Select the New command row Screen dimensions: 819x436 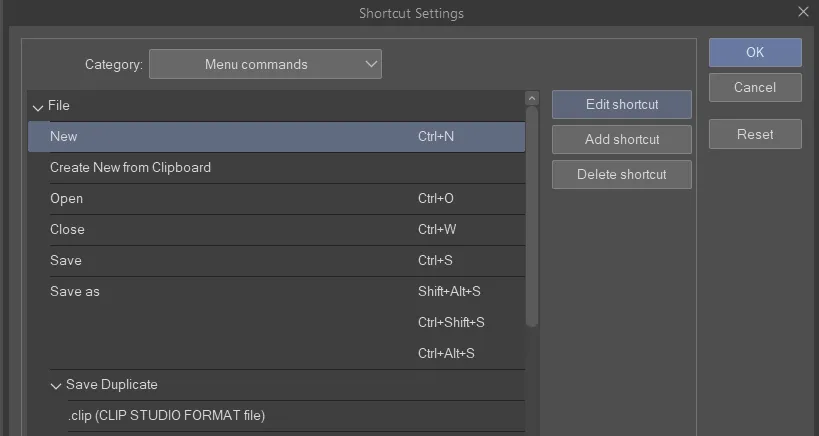[x=275, y=136]
